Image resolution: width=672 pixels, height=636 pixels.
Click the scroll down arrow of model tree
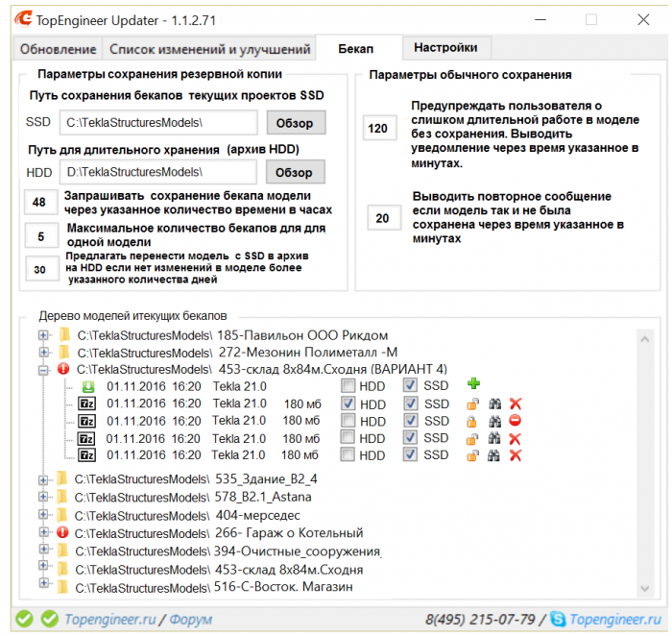[x=645, y=588]
